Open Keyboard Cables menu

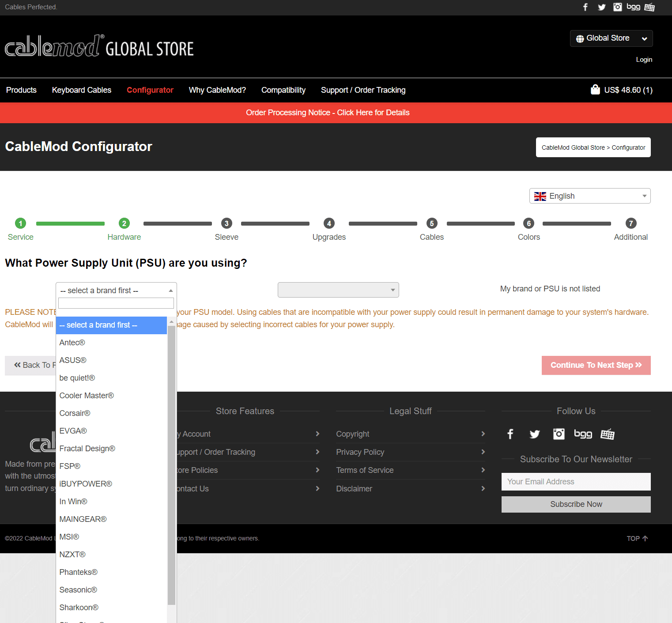(x=82, y=90)
